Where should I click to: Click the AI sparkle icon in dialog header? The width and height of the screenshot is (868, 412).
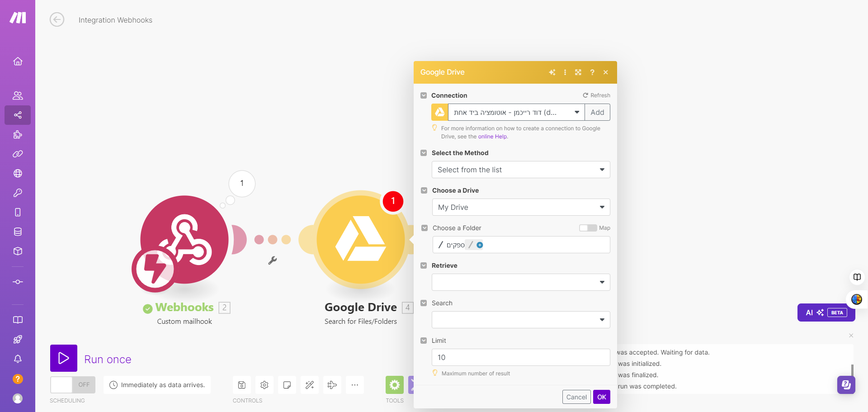552,72
